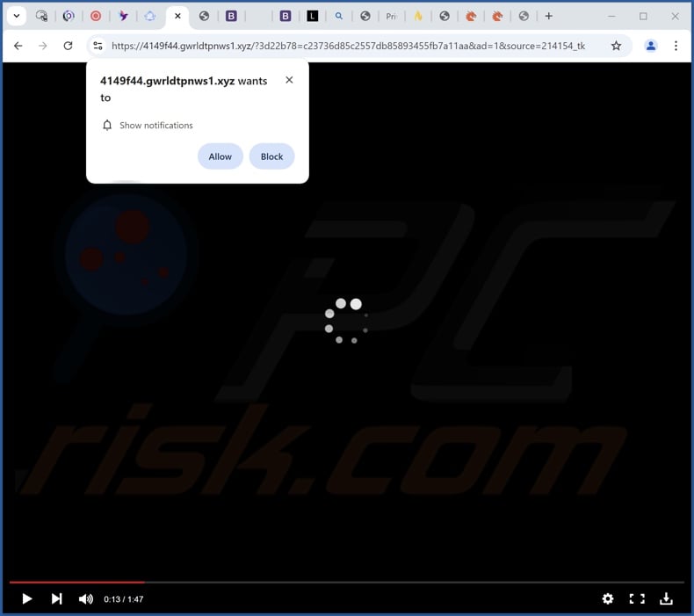
Task: Open the profile avatar menu
Action: coord(651,46)
